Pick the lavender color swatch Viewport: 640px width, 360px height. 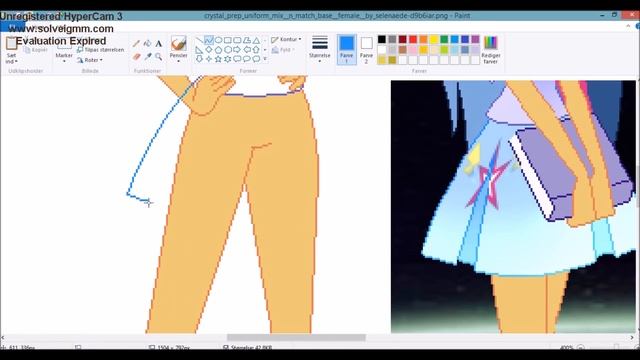point(475,50)
